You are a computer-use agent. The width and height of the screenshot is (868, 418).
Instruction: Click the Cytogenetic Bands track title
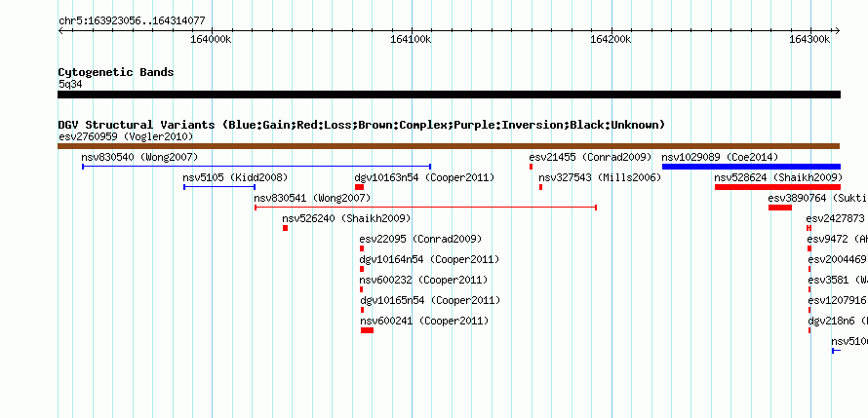pyautogui.click(x=116, y=72)
